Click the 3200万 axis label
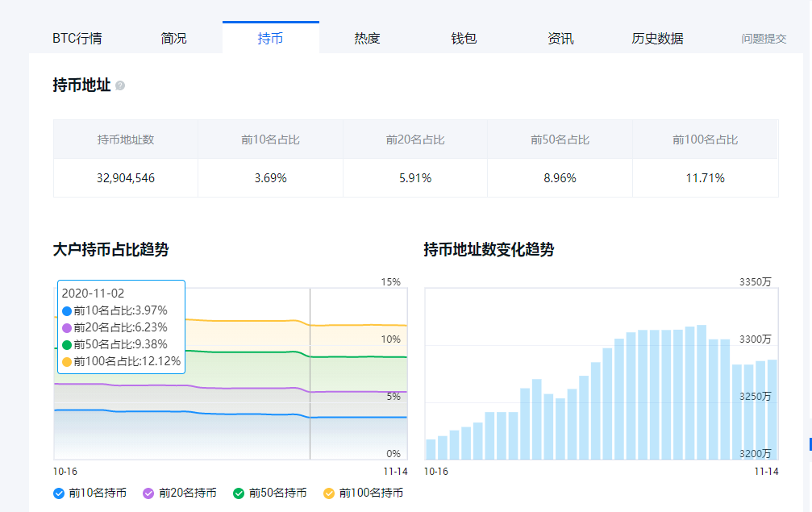The width and height of the screenshot is (812, 512). (755, 454)
